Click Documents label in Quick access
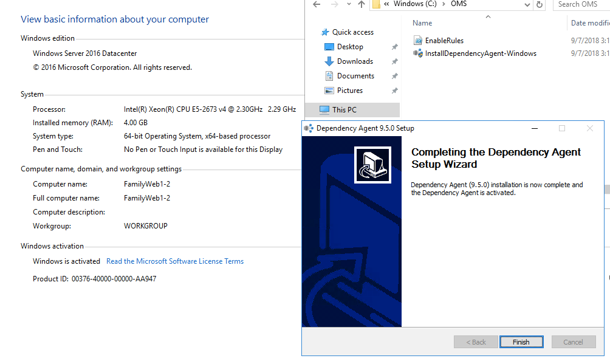The width and height of the screenshot is (610, 364). (x=355, y=75)
